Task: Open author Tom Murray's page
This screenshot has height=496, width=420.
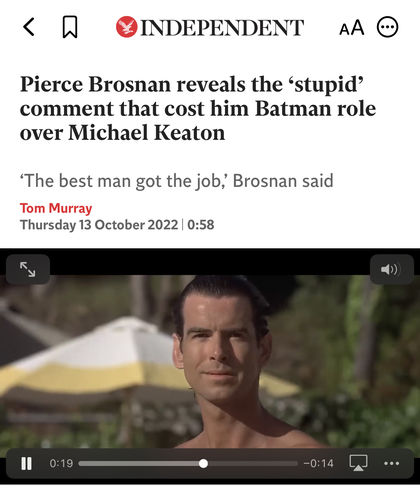Action: tap(56, 208)
